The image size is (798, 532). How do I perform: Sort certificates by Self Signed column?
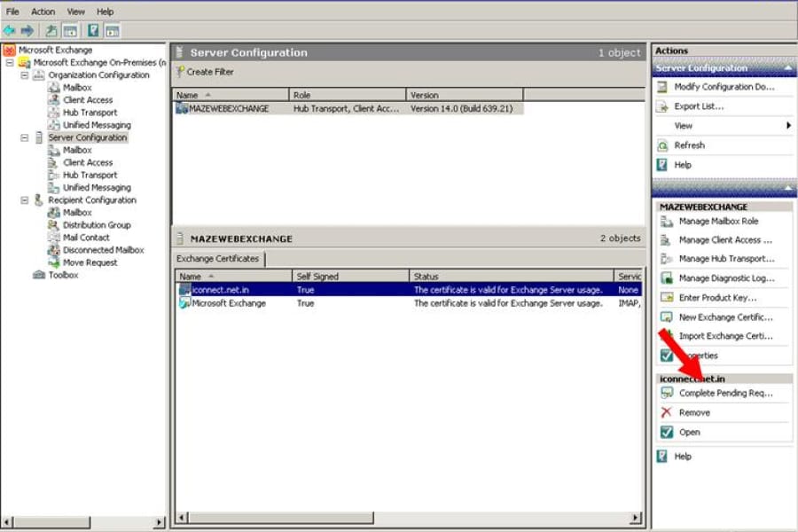pyautogui.click(x=350, y=277)
